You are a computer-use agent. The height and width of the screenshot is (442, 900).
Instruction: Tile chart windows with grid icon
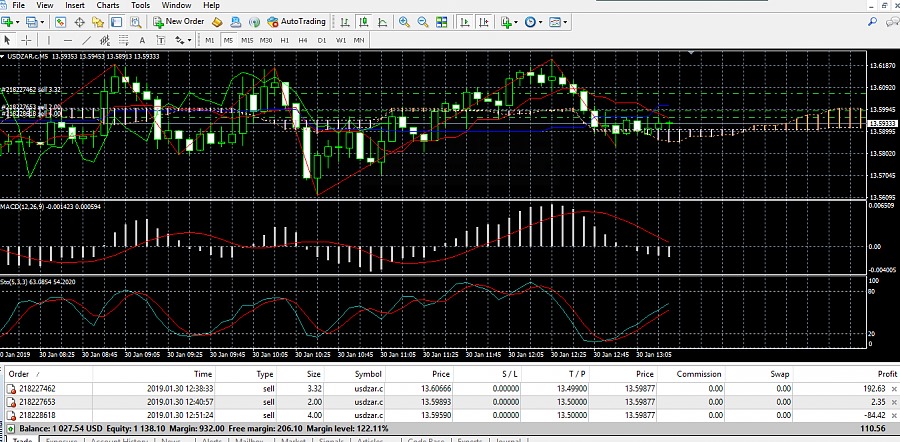point(441,21)
